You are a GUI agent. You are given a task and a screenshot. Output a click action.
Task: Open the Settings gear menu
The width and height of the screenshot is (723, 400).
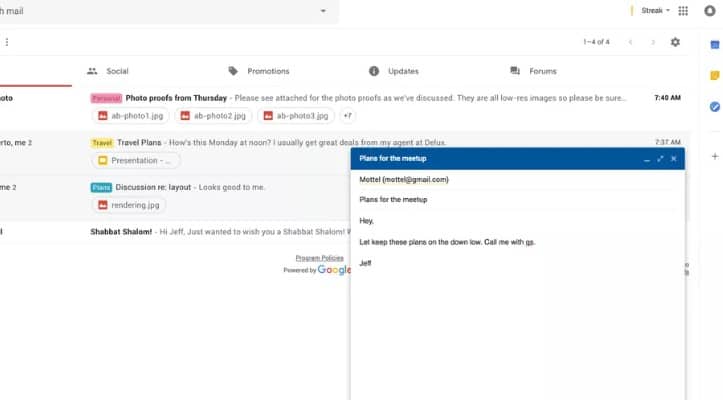pyautogui.click(x=676, y=42)
